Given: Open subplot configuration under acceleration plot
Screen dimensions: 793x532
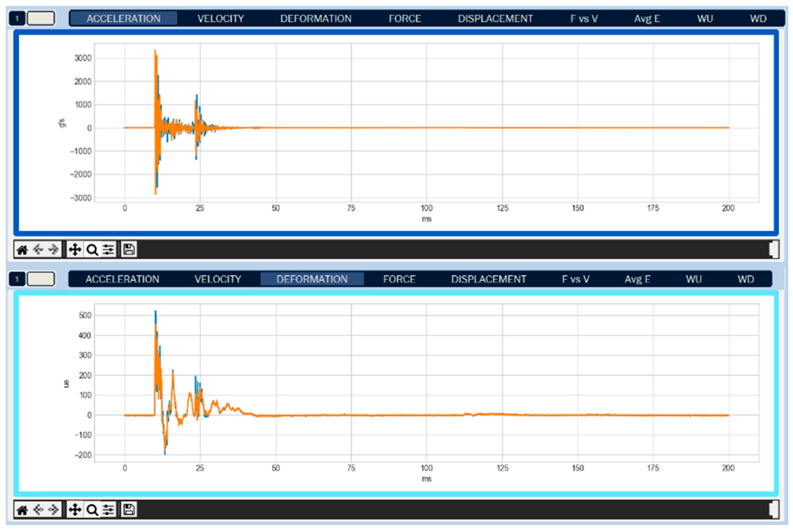Looking at the screenshot, I should coord(109,250).
